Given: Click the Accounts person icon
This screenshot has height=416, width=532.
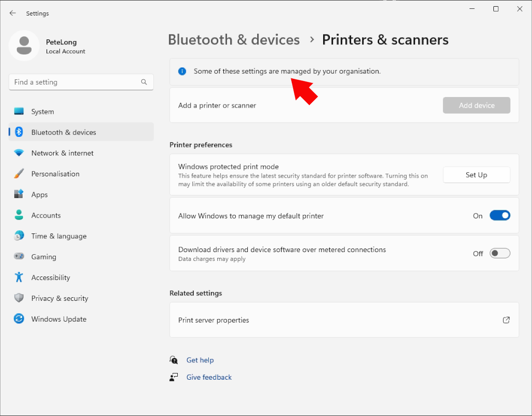Looking at the screenshot, I should click(x=19, y=215).
